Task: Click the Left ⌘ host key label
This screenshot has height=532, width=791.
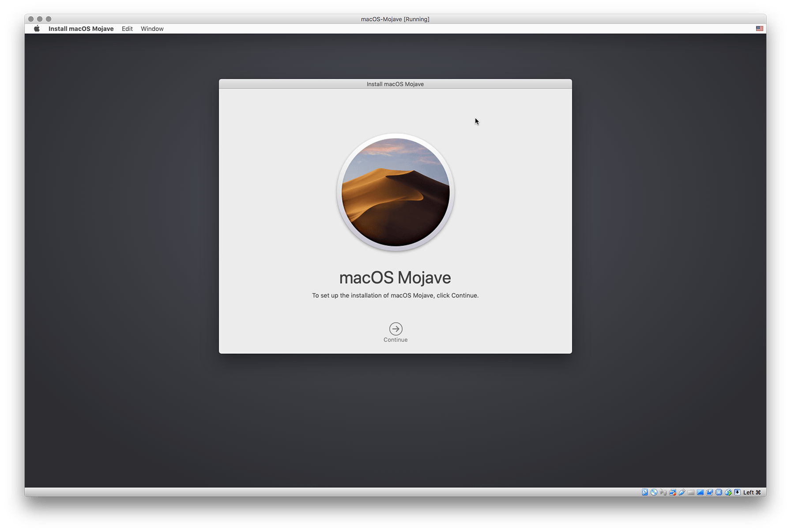Action: (752, 492)
